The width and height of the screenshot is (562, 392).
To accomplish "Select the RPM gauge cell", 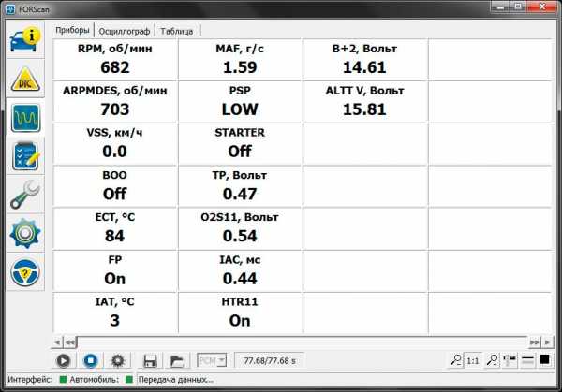I will point(115,59).
